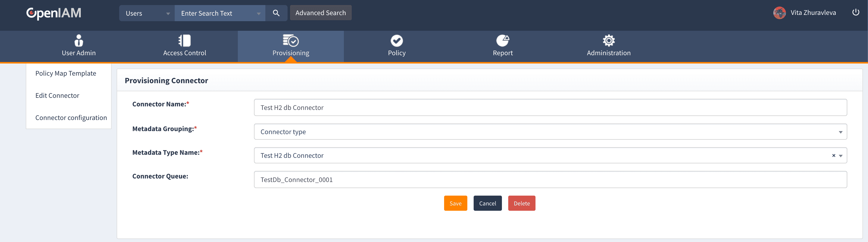Click the magnifying glass search icon
Image resolution: width=868 pixels, height=242 pixels.
pos(276,13)
